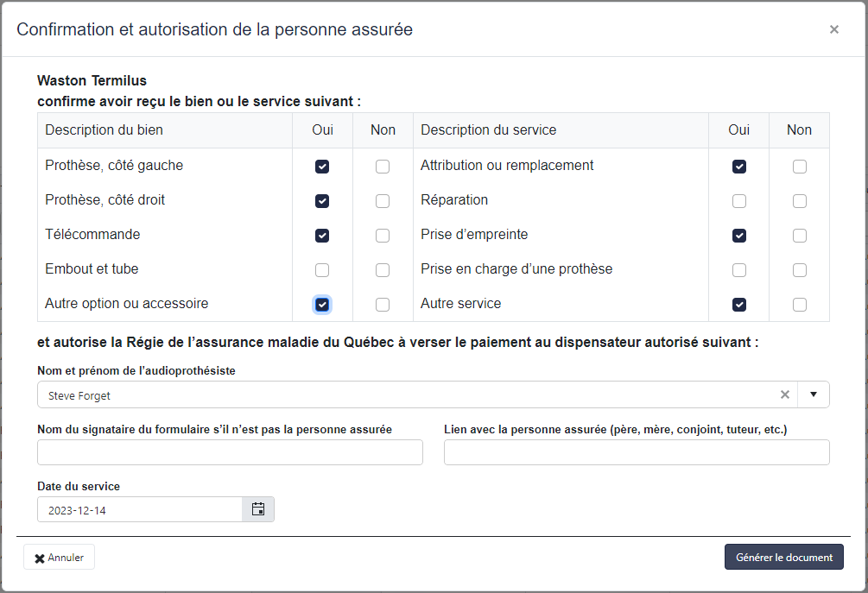The width and height of the screenshot is (868, 593).
Task: Click the Lien avec la personne assurée field
Action: (x=637, y=452)
